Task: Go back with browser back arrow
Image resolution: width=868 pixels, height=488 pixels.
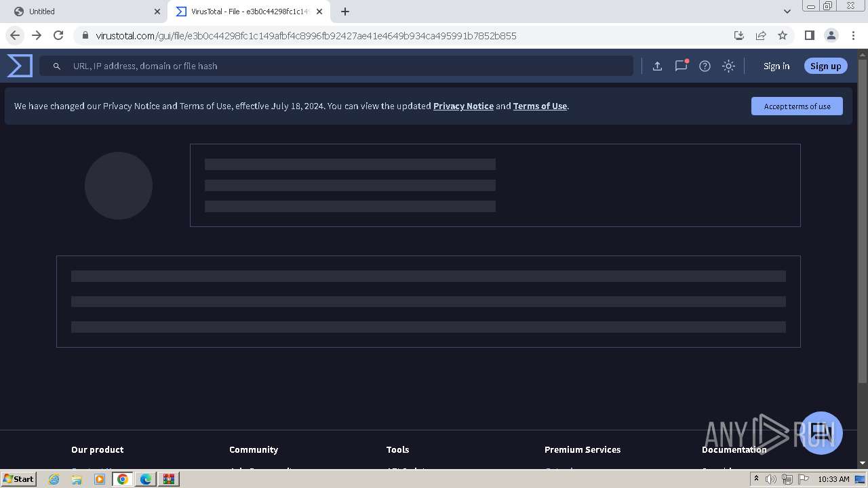Action: point(15,35)
